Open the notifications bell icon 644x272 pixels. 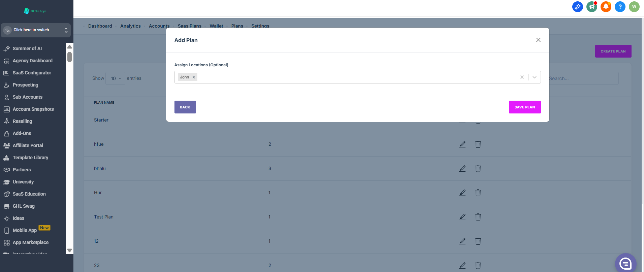tap(606, 7)
